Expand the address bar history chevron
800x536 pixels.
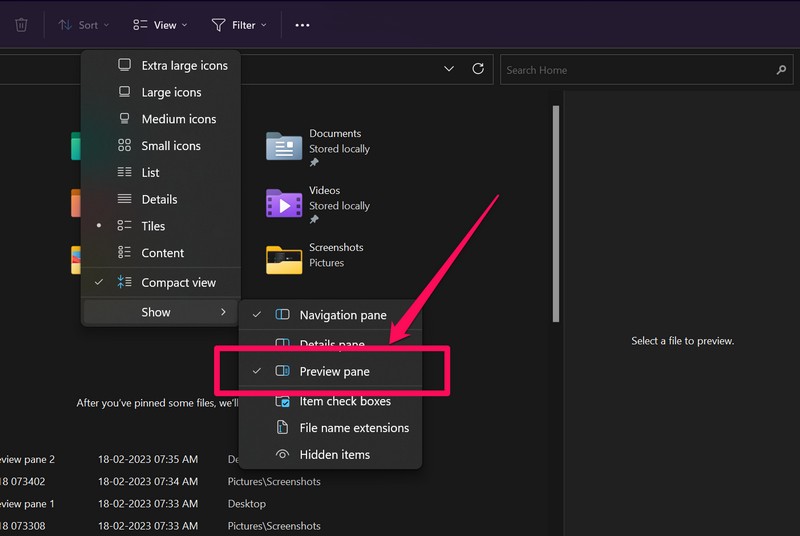pyautogui.click(x=449, y=69)
